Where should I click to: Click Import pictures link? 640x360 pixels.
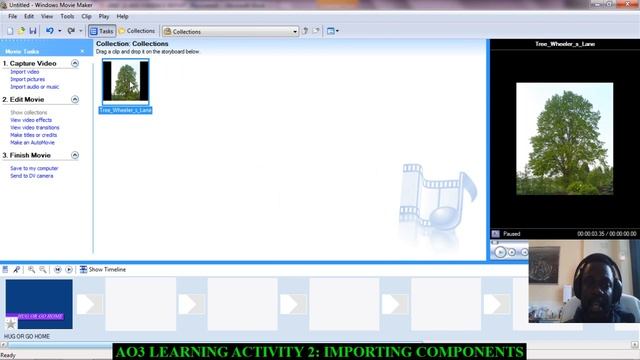click(27, 79)
